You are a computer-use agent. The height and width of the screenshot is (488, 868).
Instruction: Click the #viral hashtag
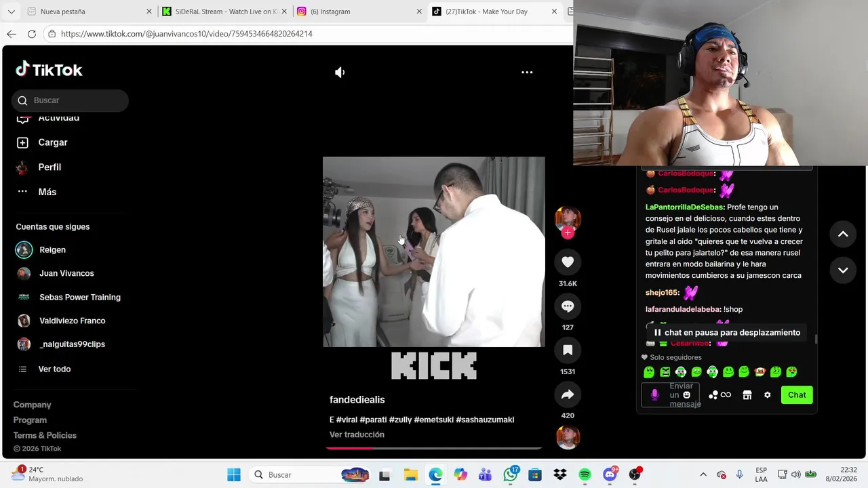347,420
